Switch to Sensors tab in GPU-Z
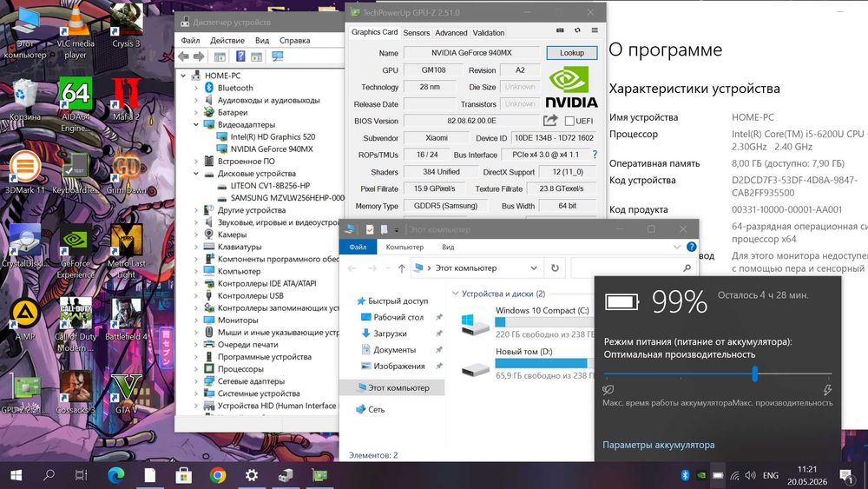Screen dimensions: 868x489 (417, 33)
